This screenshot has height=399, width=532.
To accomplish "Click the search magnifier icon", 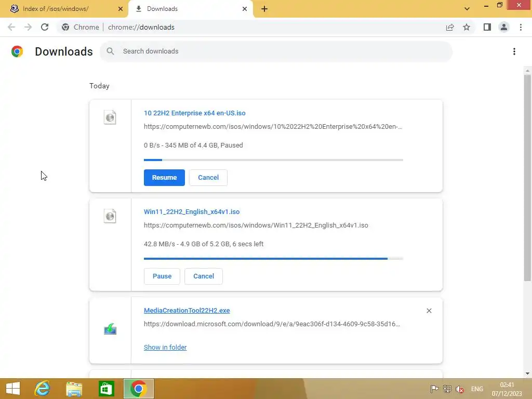I will tap(110, 51).
